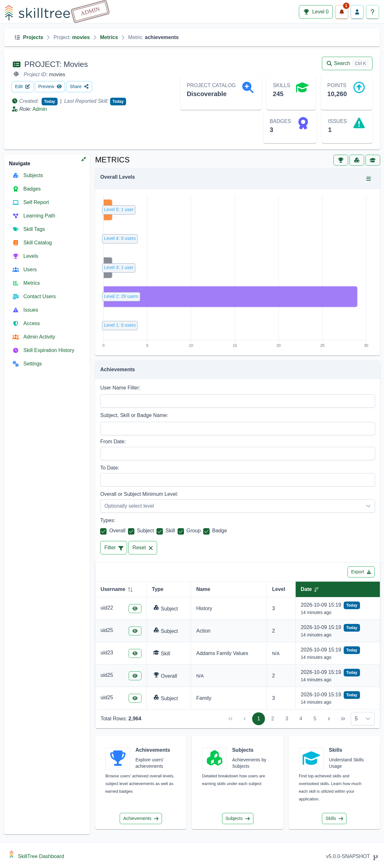384x868 pixels.
Task: Collapse the Navigate sidebar
Action: tap(84, 159)
